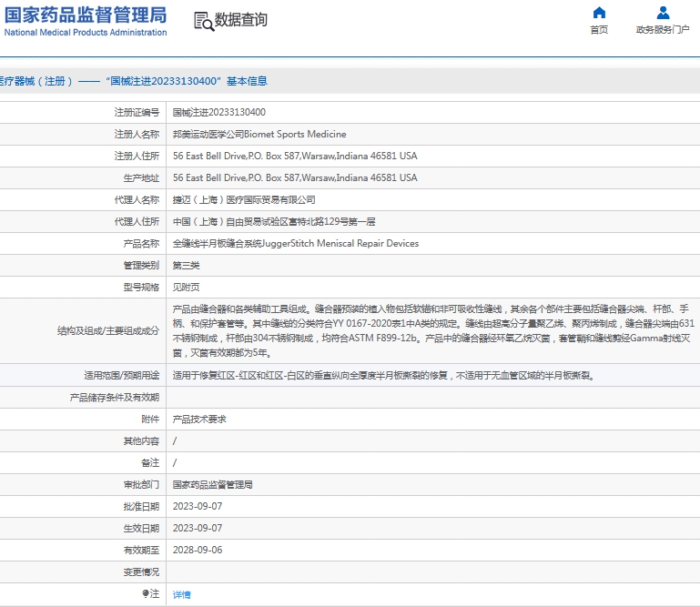Click the 其他内容 row label
Viewport: 700px width, 607px height.
click(141, 441)
